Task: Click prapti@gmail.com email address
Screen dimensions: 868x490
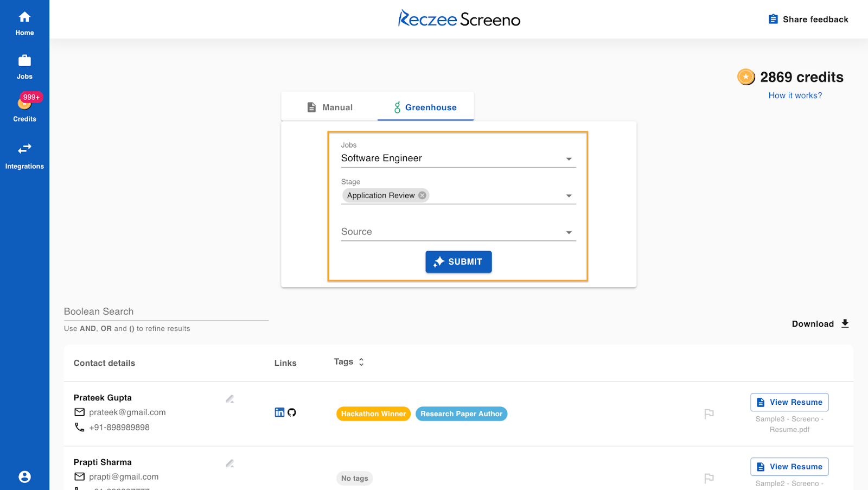Action: (x=124, y=477)
